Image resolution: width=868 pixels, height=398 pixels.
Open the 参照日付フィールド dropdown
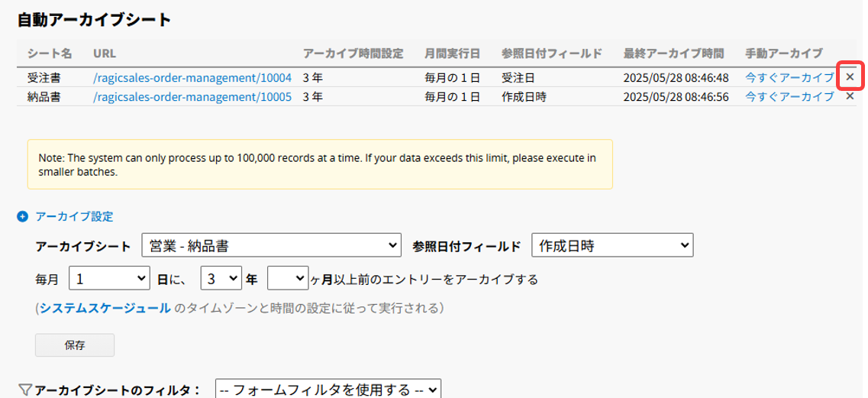click(x=611, y=245)
